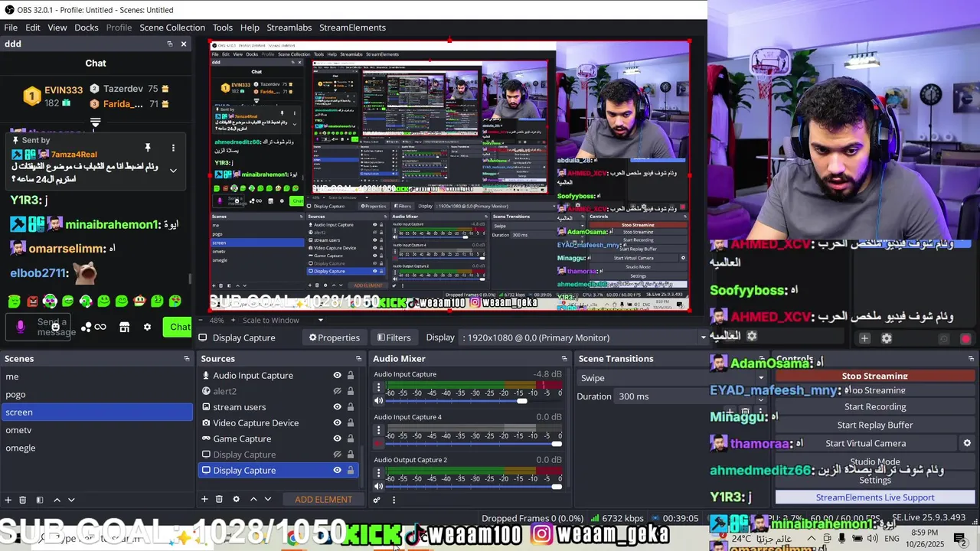Click the Stop Streaming button
Screen dimensions: 980x551
coord(875,376)
